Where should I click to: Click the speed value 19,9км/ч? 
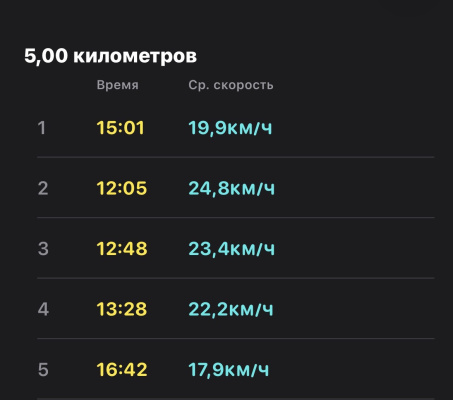click(x=230, y=128)
